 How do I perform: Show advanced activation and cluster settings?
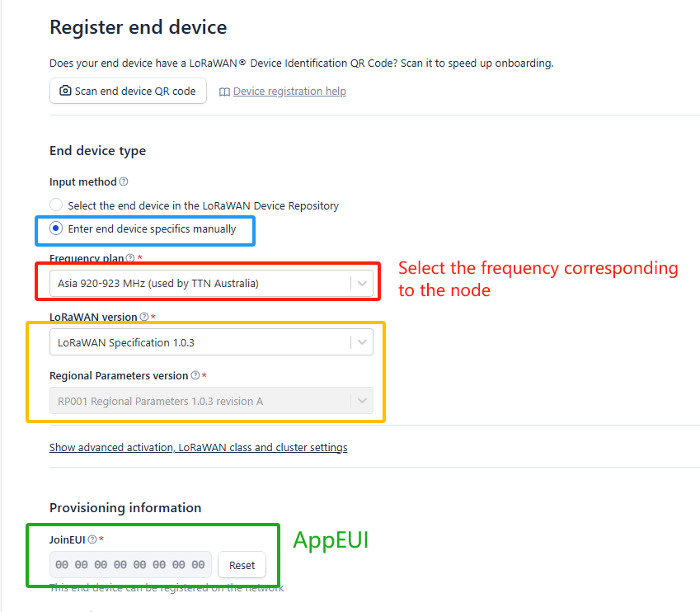[x=198, y=447]
